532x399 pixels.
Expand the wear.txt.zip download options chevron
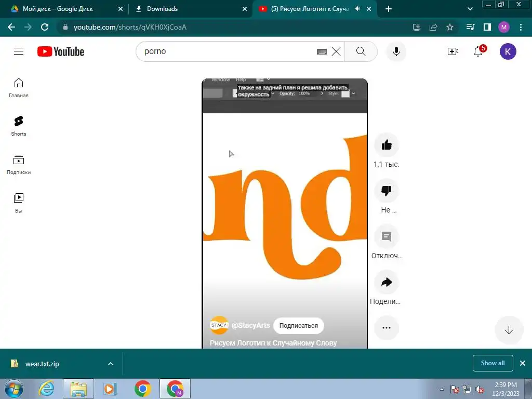(111, 364)
